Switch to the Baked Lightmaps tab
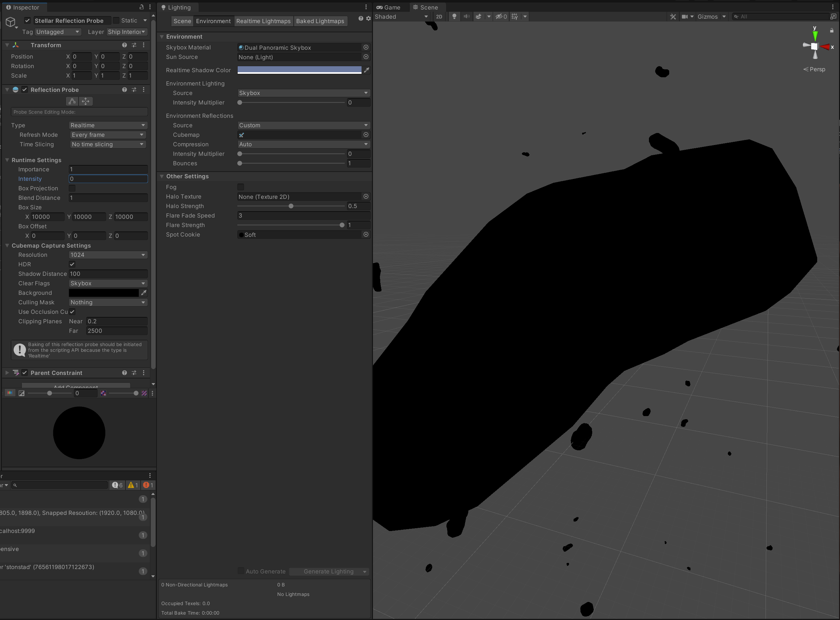Image resolution: width=840 pixels, height=620 pixels. tap(320, 21)
